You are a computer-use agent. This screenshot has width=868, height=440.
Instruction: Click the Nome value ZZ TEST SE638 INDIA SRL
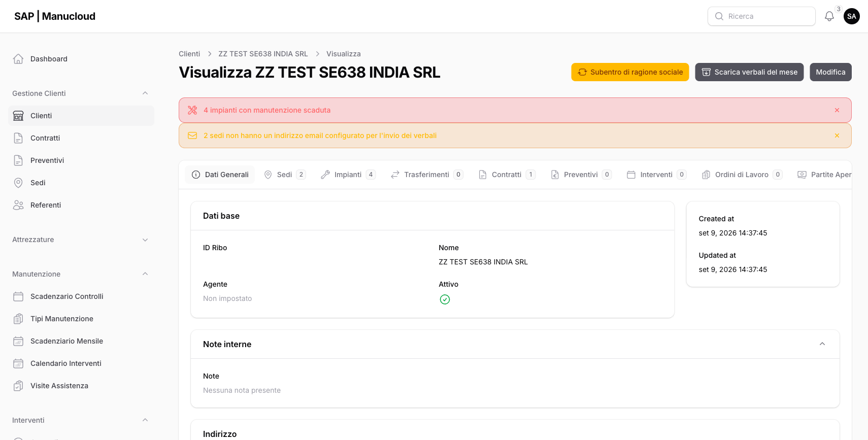click(x=483, y=262)
